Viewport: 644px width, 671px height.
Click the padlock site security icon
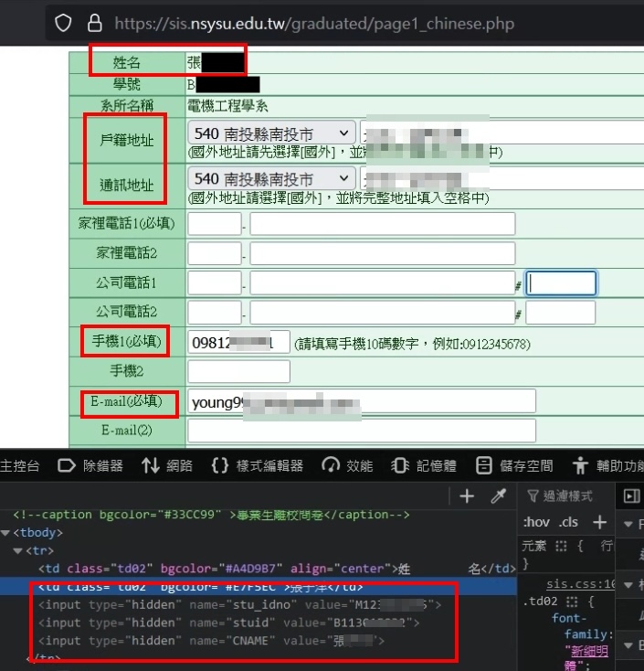94,23
